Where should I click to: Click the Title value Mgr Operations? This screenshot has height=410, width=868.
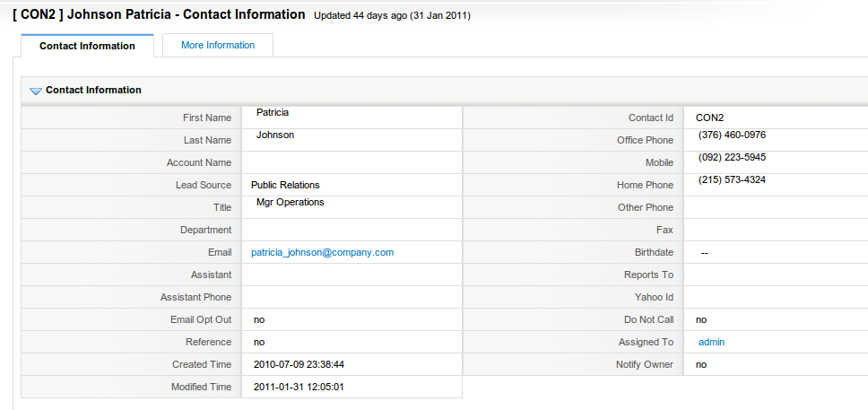point(290,203)
